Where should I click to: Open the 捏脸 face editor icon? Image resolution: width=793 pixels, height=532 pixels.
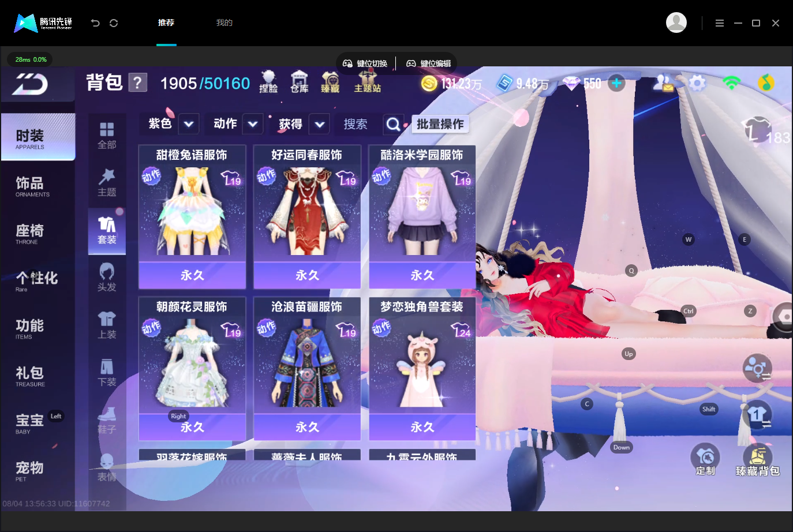click(x=268, y=81)
